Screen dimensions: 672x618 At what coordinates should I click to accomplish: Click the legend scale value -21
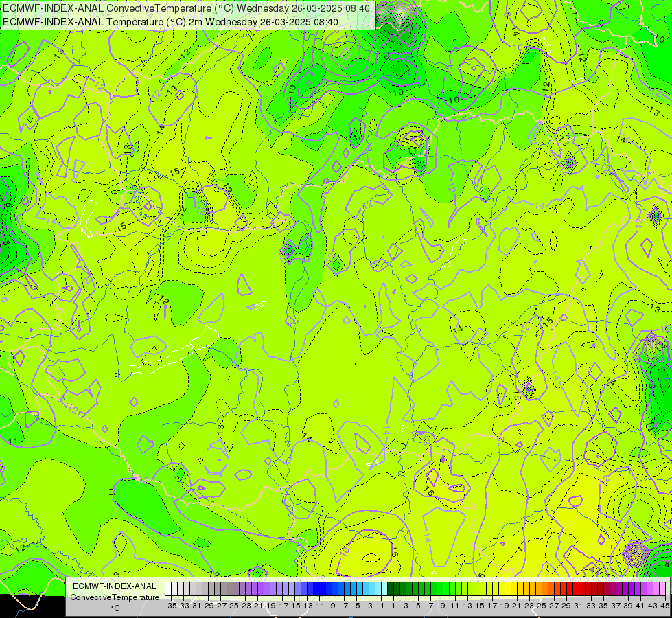257,606
